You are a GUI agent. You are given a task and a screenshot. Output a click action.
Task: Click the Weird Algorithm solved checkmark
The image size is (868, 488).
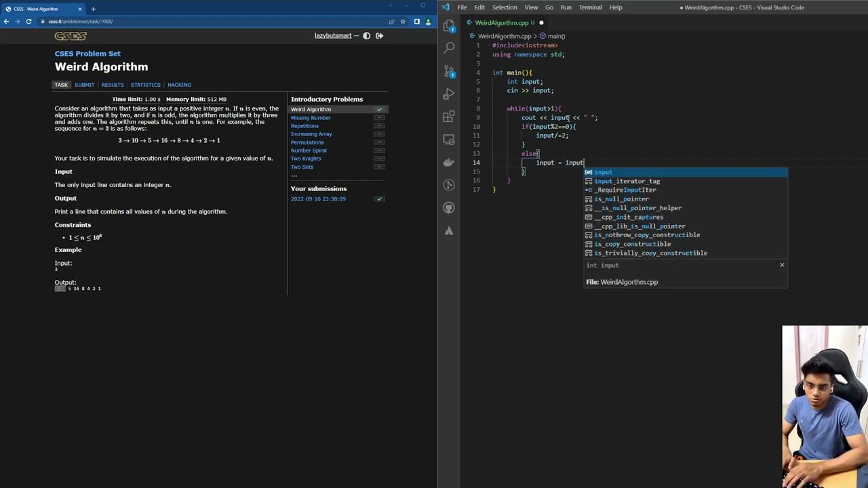[x=380, y=109]
